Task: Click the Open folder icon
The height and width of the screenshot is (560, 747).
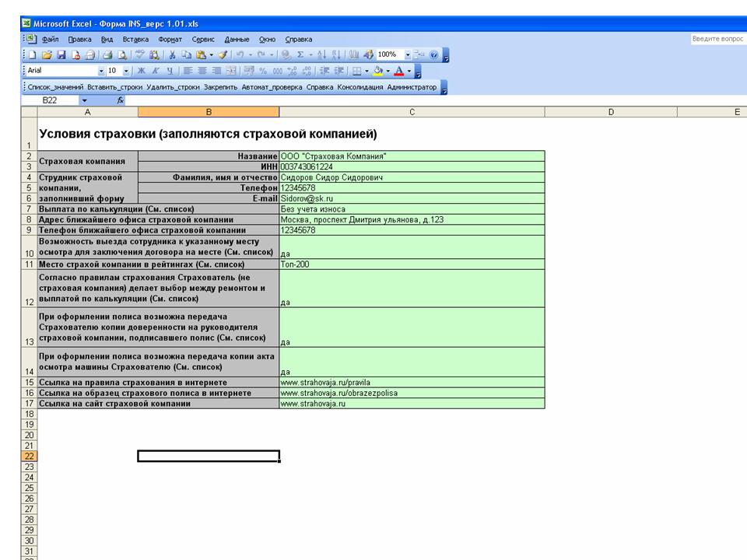Action: 47,54
